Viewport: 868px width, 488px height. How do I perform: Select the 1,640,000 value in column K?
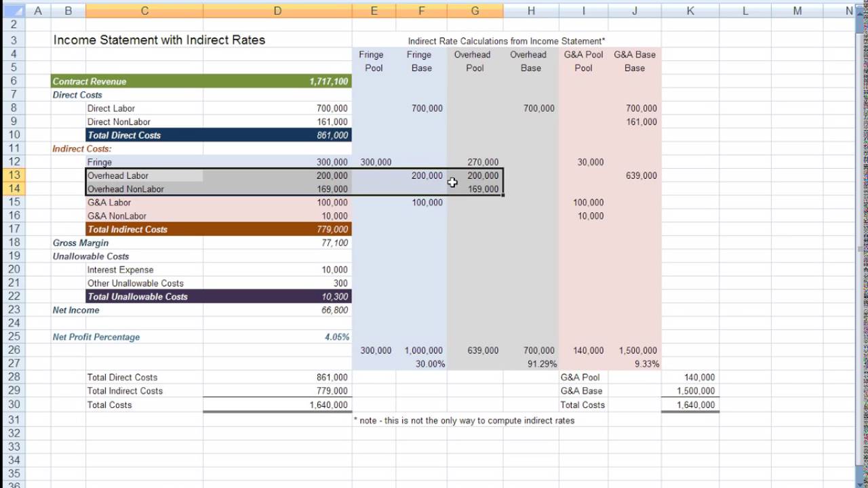[690, 405]
